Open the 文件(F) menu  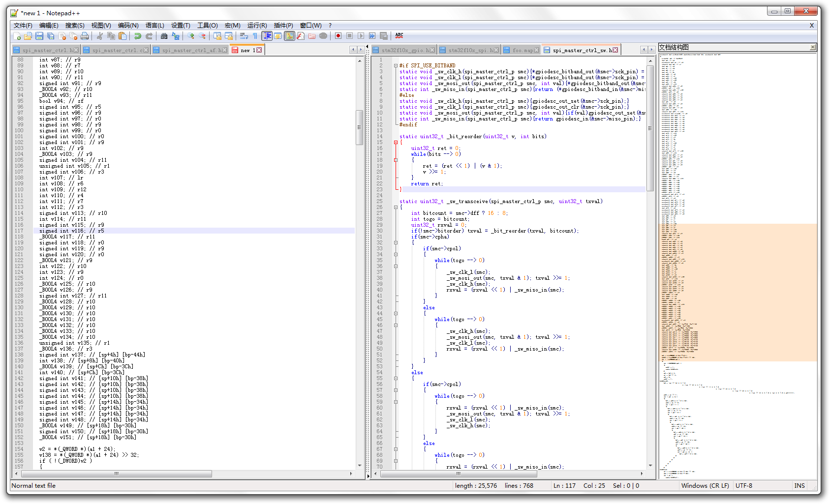coord(23,26)
